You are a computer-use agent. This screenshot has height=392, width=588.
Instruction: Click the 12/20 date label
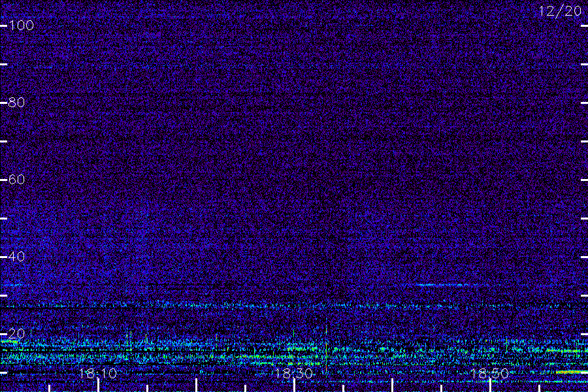[560, 11]
